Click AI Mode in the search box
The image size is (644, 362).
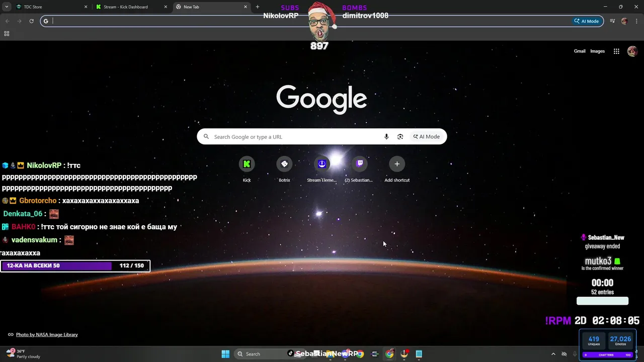427,137
